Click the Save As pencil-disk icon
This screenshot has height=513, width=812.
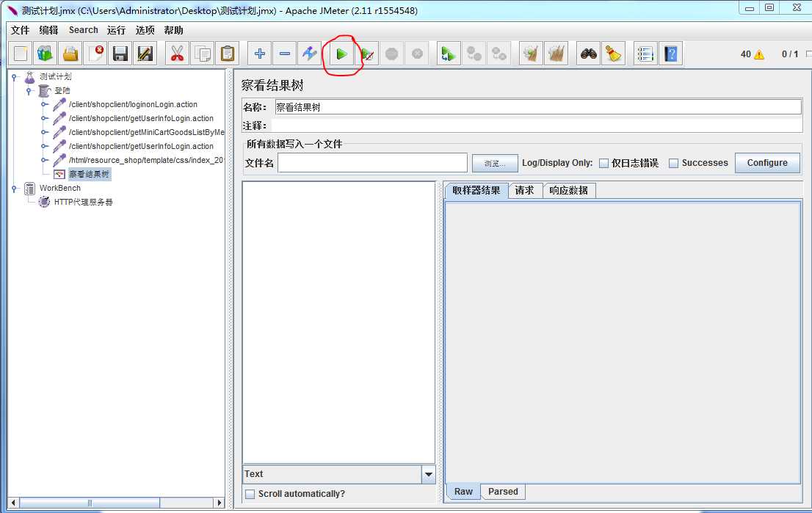pyautogui.click(x=145, y=54)
